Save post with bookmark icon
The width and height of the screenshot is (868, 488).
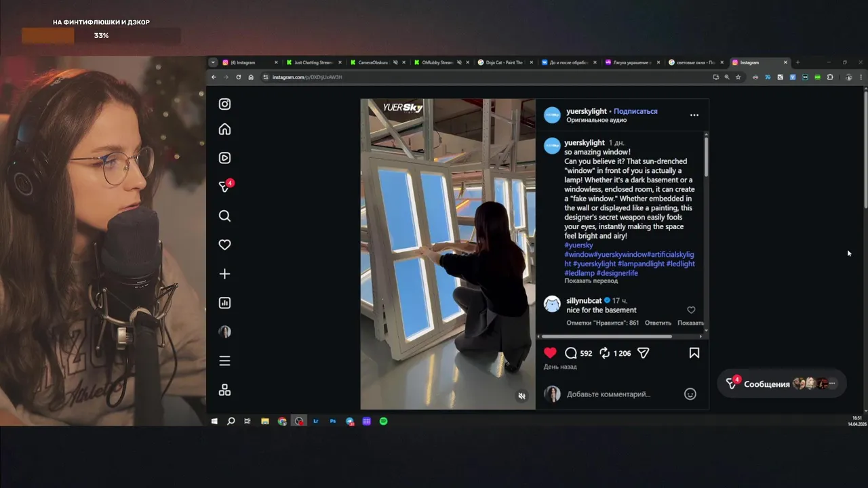[x=694, y=353]
